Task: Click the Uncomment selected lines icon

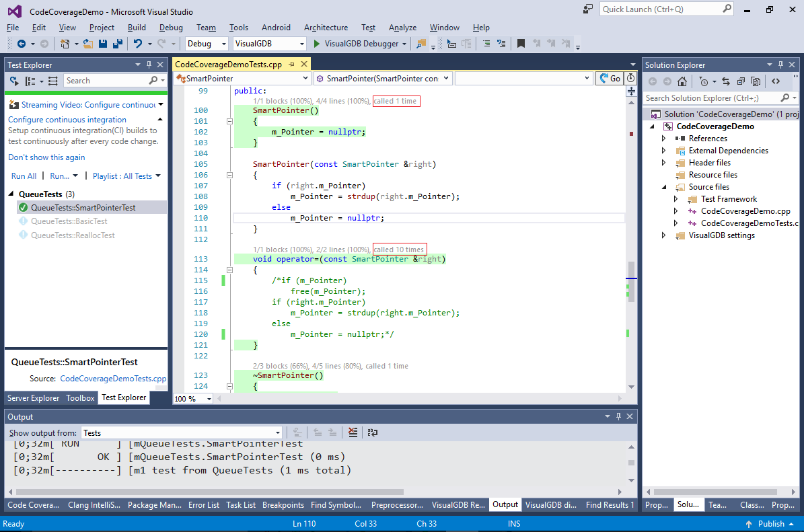Action: [x=501, y=44]
